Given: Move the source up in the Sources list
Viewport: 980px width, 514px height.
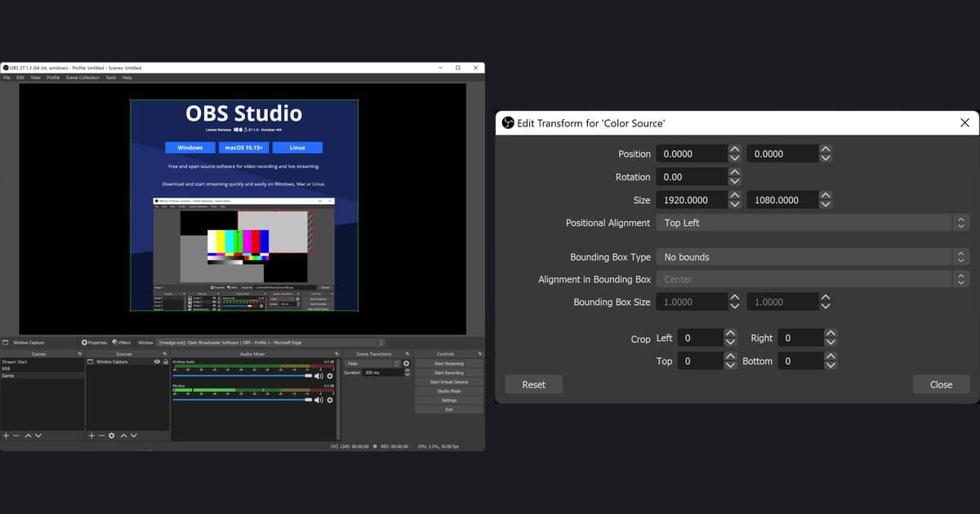Looking at the screenshot, I should (124, 436).
